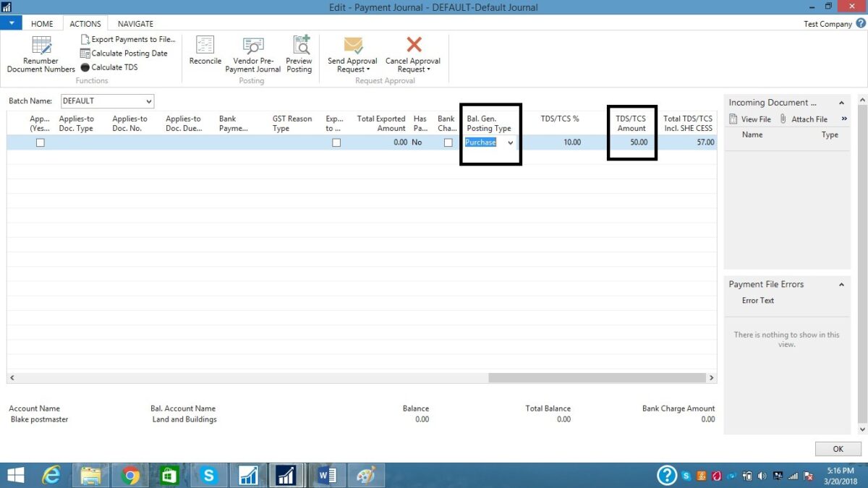Click the Renumber Document Numbers icon
Screen dimensions: 868x488
(41, 46)
